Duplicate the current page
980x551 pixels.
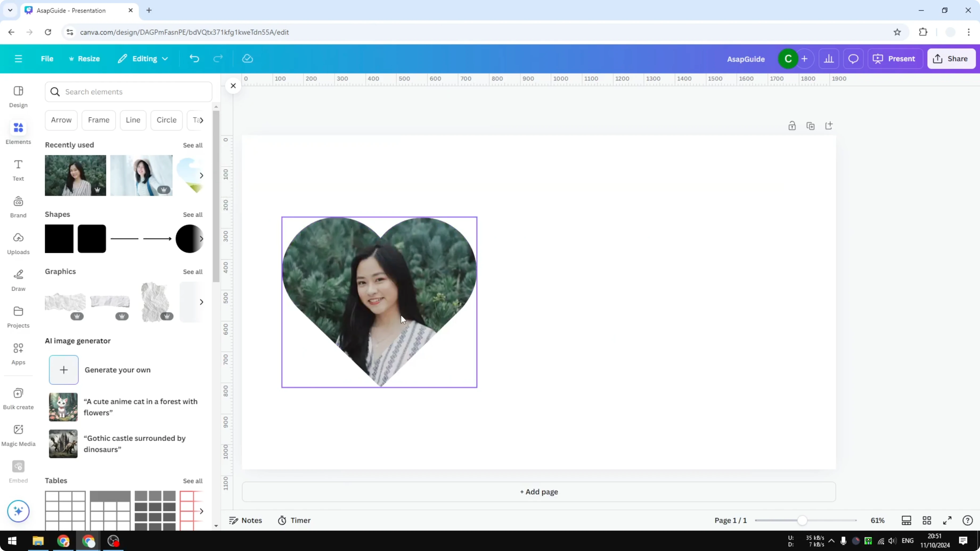[x=811, y=125]
